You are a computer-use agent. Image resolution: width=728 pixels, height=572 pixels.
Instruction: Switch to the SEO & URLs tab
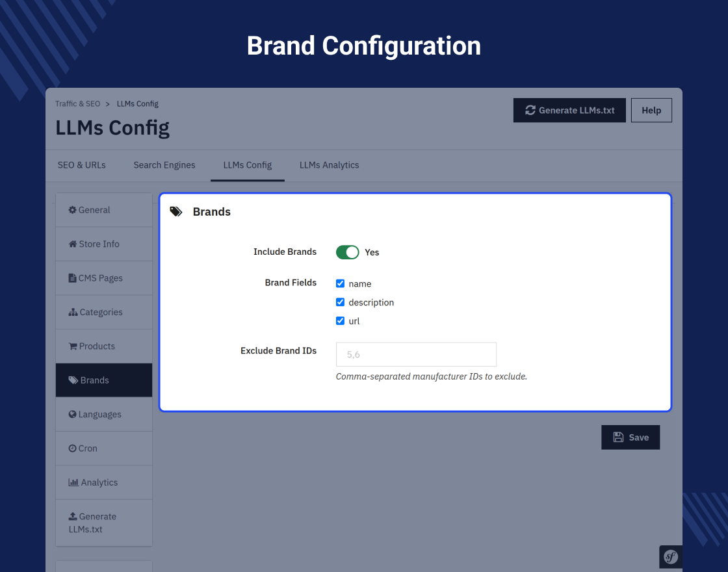[82, 165]
